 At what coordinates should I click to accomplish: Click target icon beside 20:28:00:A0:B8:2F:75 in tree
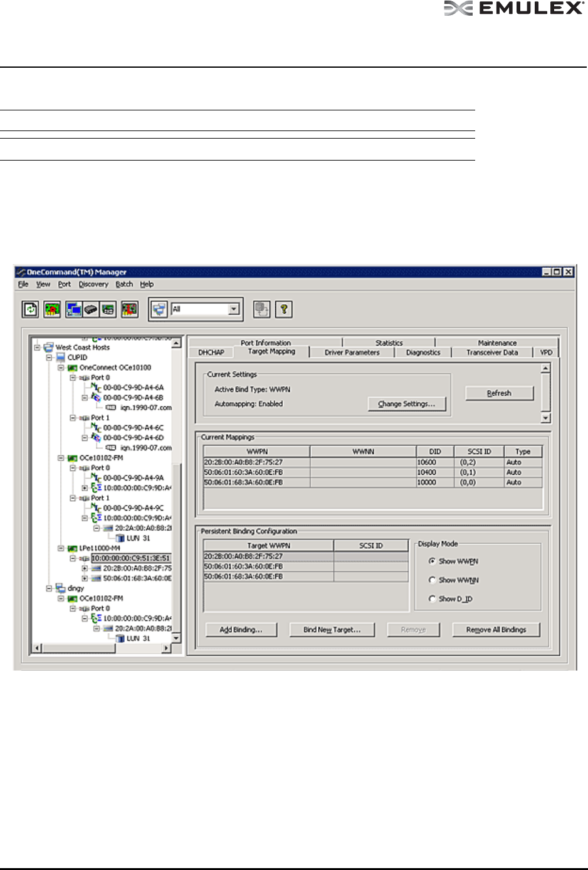pos(96,568)
